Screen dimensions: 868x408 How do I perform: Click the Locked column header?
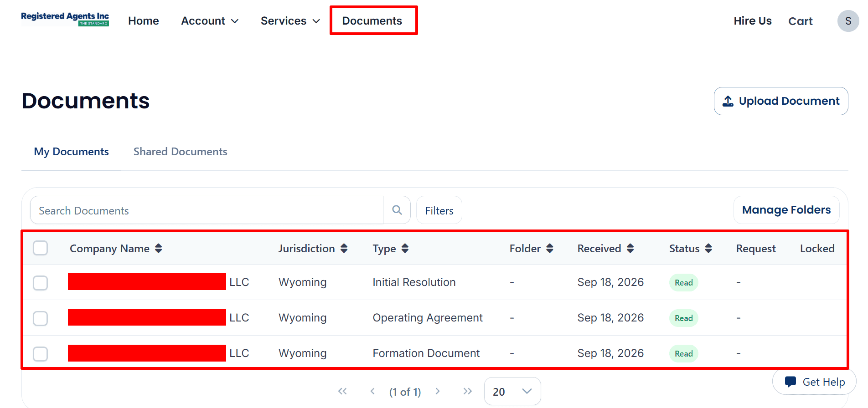pos(817,249)
